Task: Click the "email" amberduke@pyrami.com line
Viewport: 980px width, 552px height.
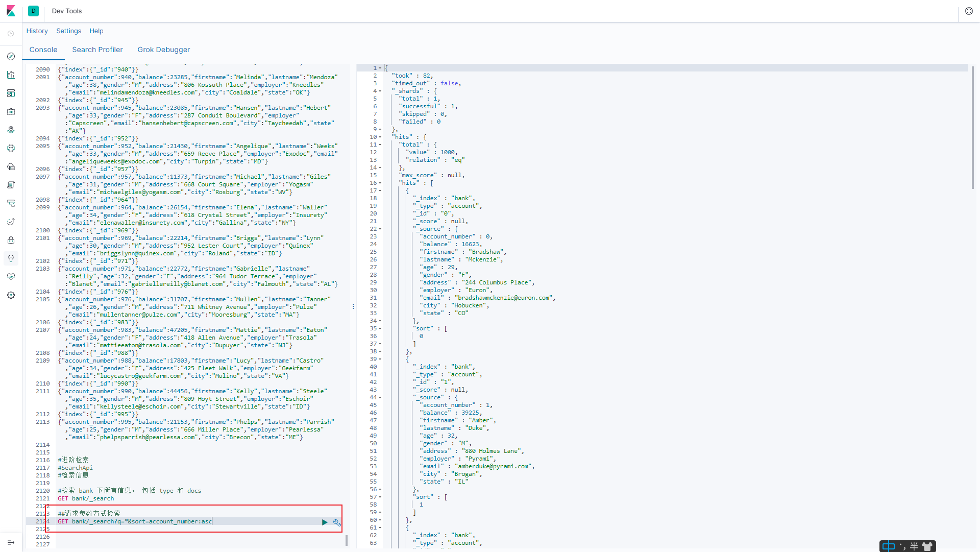Action: pos(477,466)
